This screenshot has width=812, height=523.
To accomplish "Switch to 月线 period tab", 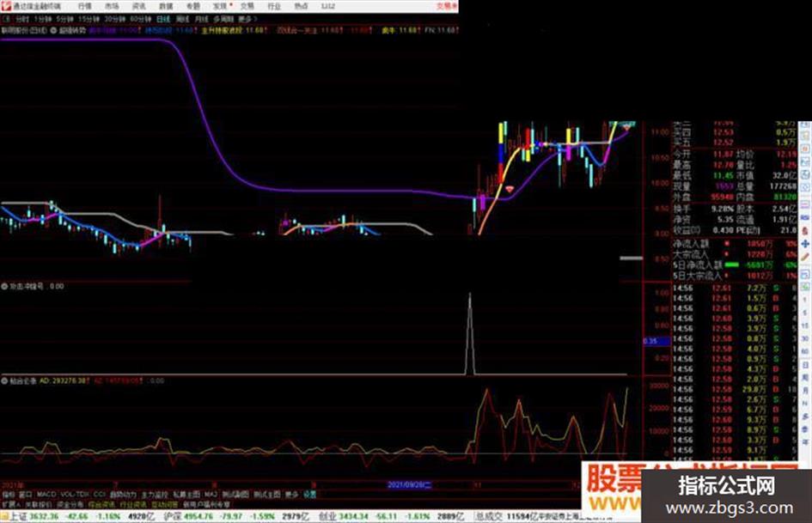I will (201, 19).
